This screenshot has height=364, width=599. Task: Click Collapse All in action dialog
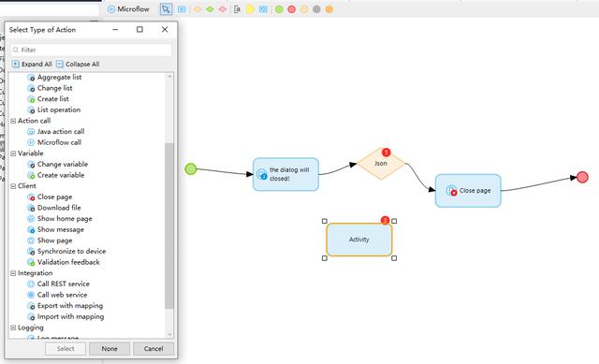78,65
